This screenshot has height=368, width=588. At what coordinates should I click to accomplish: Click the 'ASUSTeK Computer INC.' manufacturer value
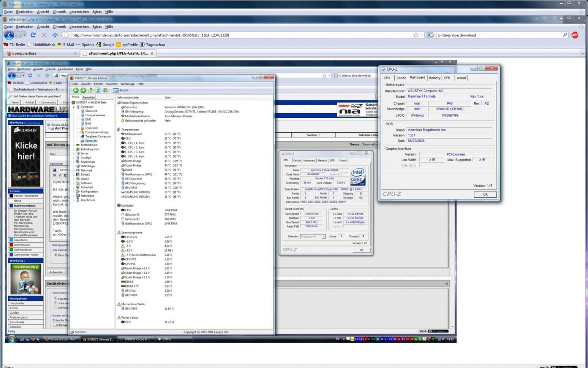(449, 91)
